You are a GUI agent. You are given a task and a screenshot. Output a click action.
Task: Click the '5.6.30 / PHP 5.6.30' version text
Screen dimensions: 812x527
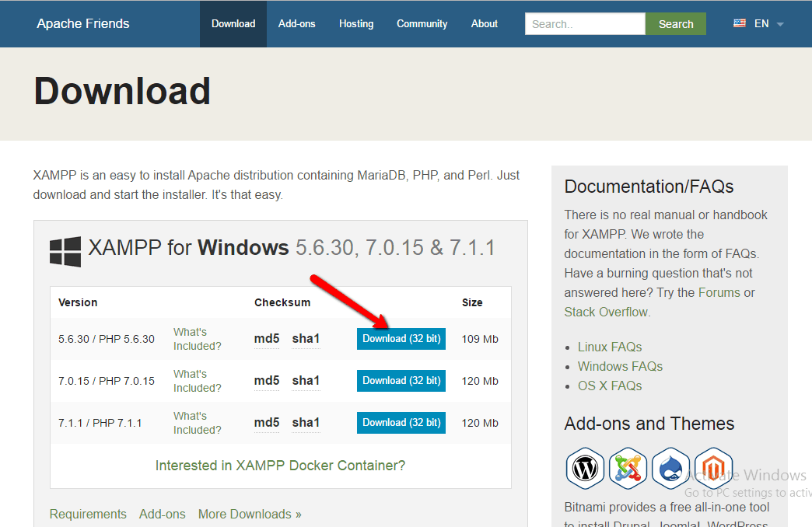tap(107, 339)
